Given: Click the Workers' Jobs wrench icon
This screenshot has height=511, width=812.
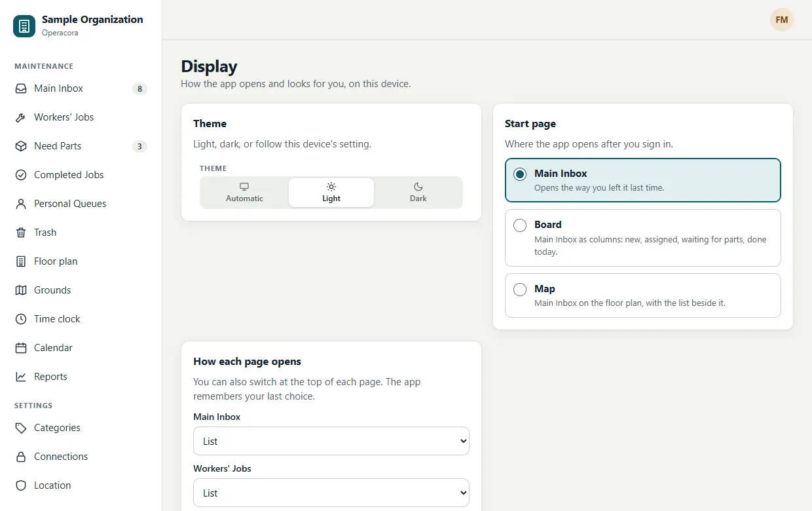Looking at the screenshot, I should point(21,117).
